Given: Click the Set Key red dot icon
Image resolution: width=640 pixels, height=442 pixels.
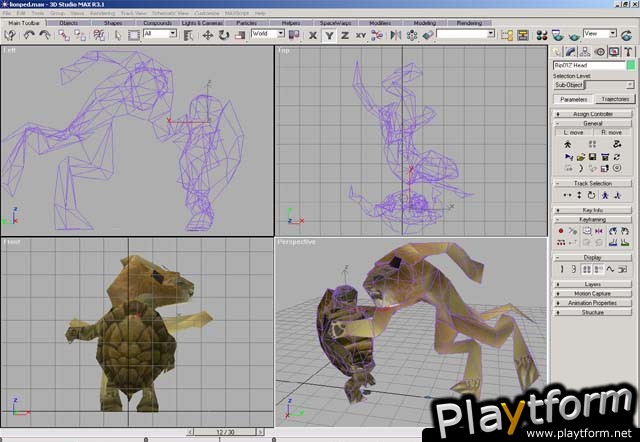Looking at the screenshot, I should point(561,231).
